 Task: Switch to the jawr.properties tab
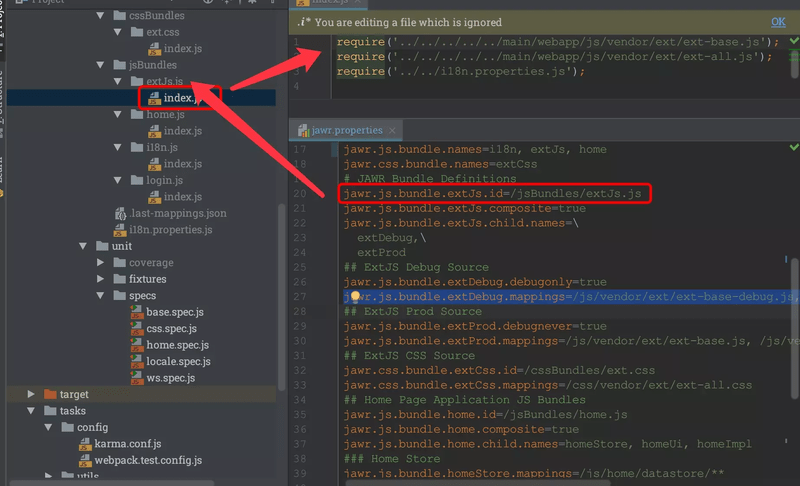tap(345, 131)
